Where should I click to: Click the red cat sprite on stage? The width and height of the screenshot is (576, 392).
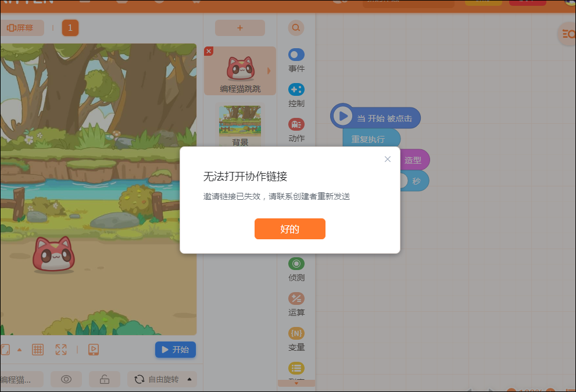coord(53,254)
